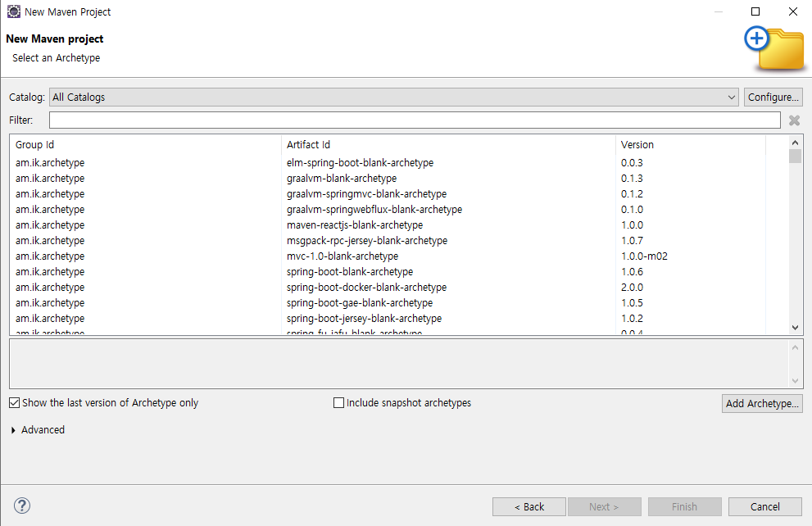Sort by Group Id column header
Image resolution: width=812 pixels, height=526 pixels.
(x=146, y=145)
